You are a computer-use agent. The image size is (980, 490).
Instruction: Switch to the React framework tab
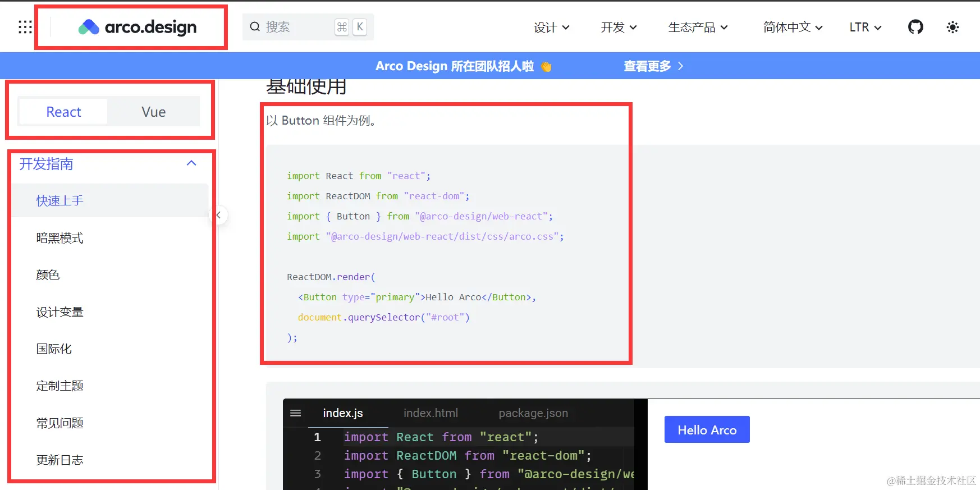coord(63,112)
